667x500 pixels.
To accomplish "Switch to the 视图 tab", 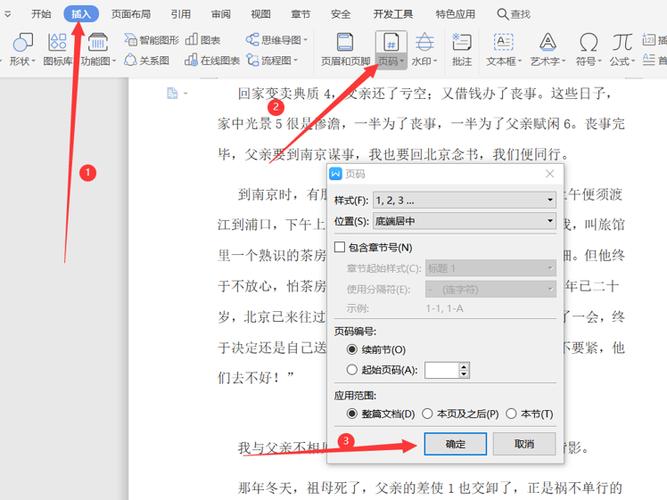I will click(x=261, y=14).
